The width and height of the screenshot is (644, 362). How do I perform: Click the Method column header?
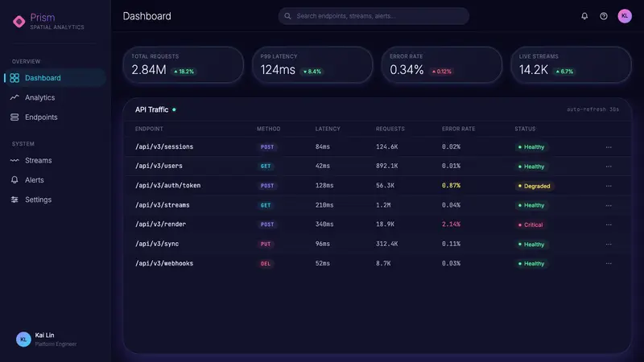(269, 129)
